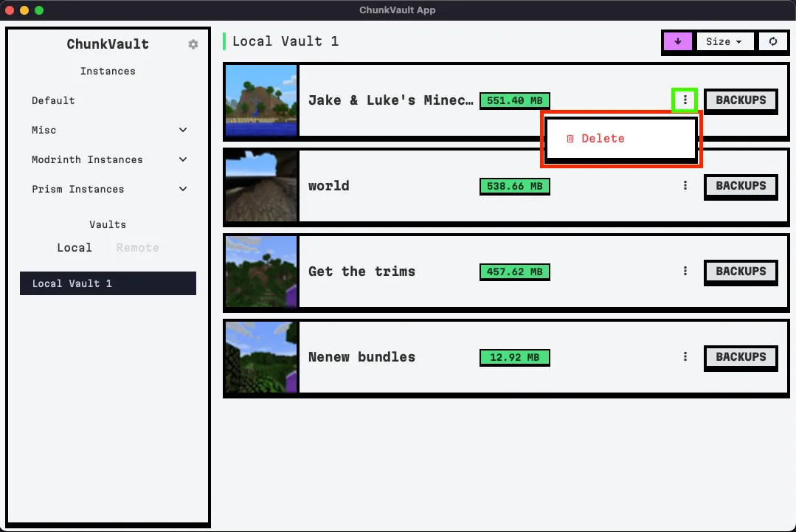The image size is (796, 532).
Task: Expand the Modrinth Instances group
Action: pyautogui.click(x=183, y=159)
